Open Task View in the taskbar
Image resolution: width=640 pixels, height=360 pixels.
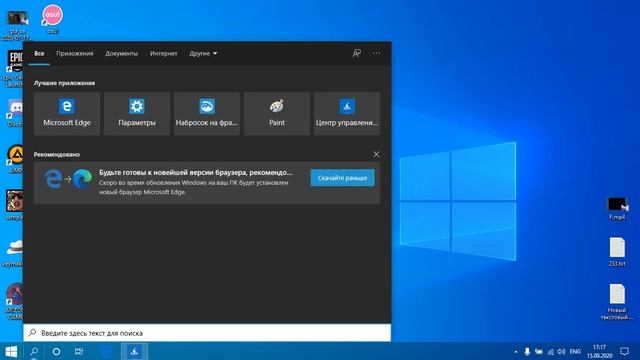[x=79, y=351]
